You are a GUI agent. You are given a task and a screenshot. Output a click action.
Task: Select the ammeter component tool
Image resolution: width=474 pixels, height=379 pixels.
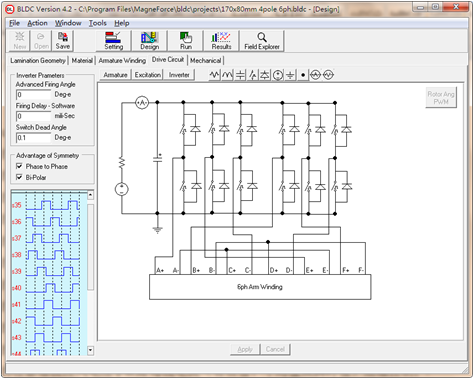tap(315, 75)
